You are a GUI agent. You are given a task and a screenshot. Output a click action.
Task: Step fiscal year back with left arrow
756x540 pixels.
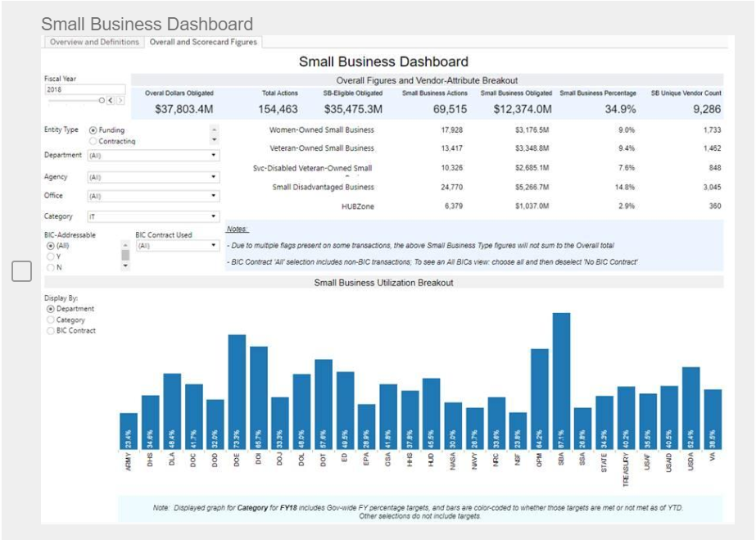(112, 100)
